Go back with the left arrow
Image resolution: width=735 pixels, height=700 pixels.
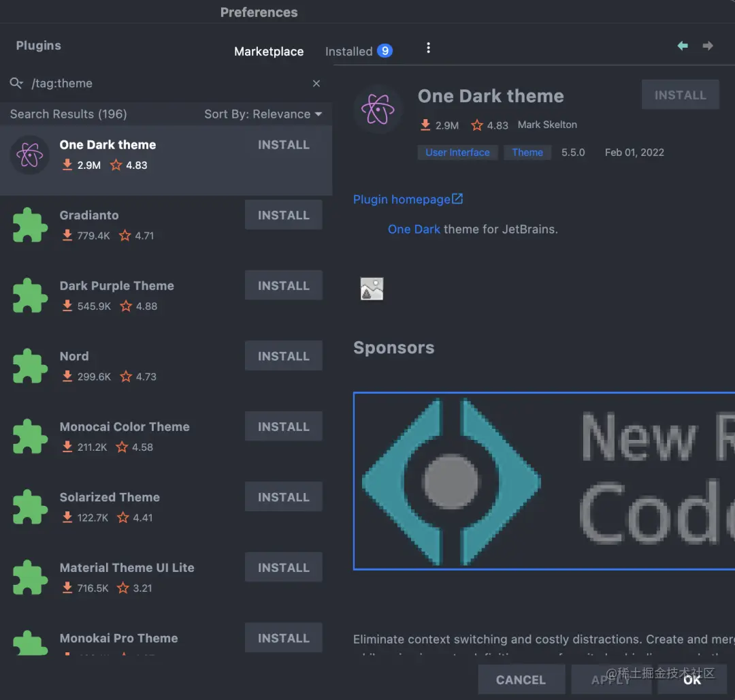(x=683, y=46)
